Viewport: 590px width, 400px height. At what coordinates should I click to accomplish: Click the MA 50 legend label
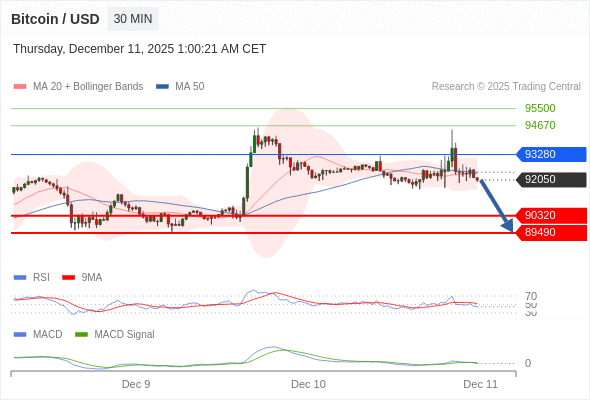[x=190, y=87]
